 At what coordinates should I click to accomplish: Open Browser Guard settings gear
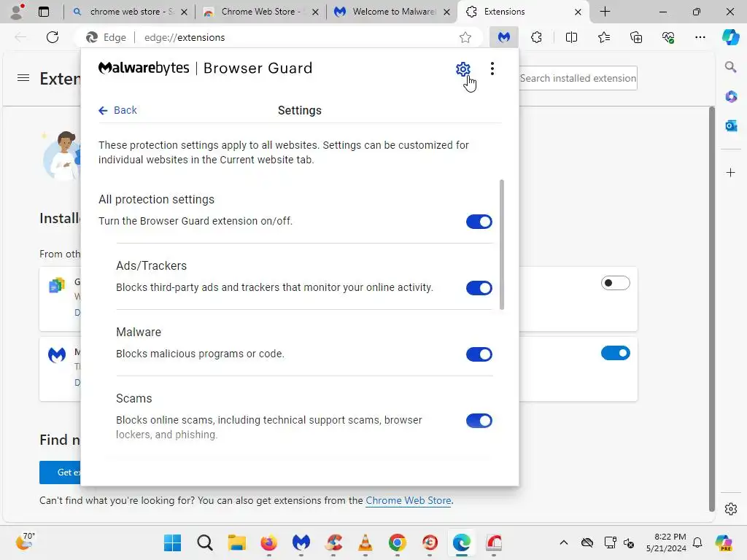coord(462,69)
